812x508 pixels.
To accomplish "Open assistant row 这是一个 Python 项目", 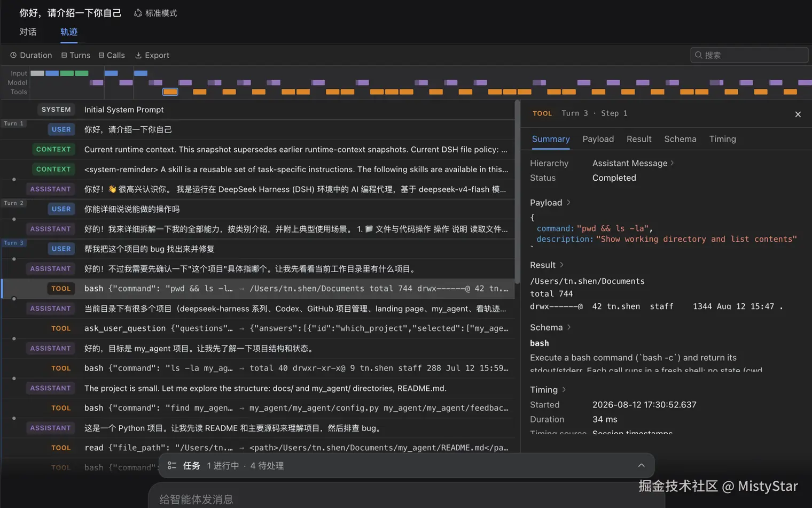I will (x=258, y=428).
